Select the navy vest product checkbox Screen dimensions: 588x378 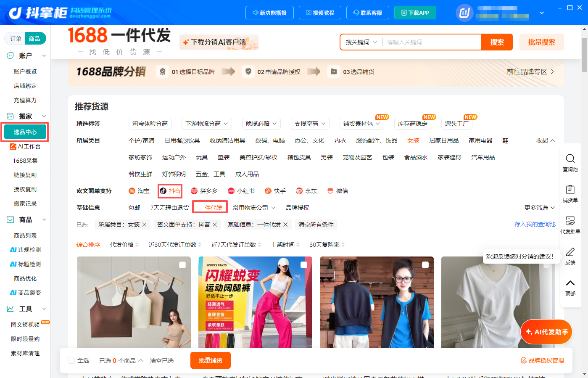tap(425, 265)
